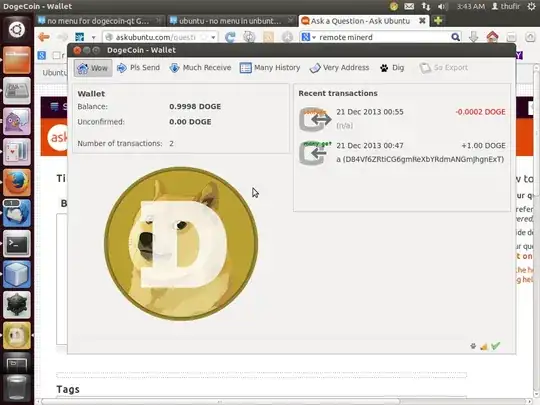Open the Trash in the launcher

pyautogui.click(x=17, y=389)
